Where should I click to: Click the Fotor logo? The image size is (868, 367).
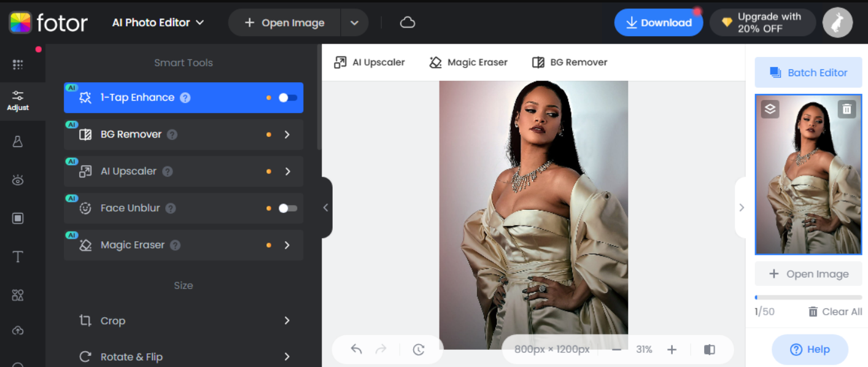coord(48,23)
